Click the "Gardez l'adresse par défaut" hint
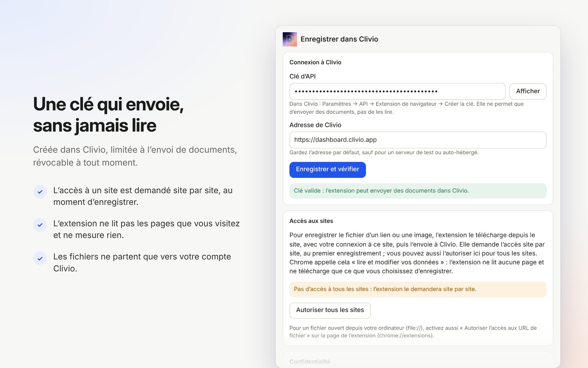Screen dimensions: 588x368 tap(384, 152)
